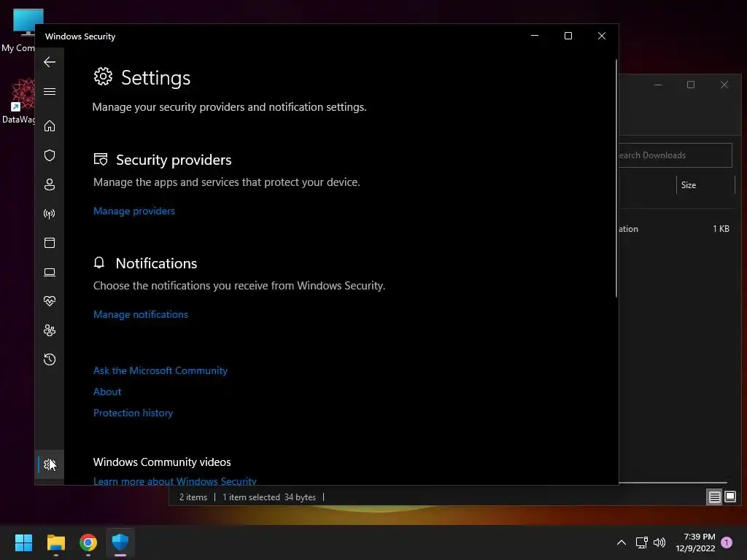Click Manage providers link
This screenshot has height=560, width=747.
tap(134, 211)
